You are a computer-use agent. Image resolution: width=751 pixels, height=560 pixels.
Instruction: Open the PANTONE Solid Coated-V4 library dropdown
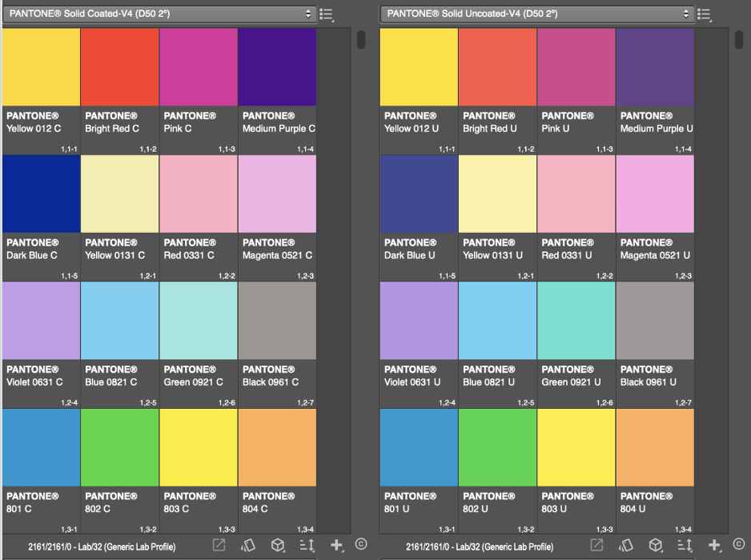tap(159, 14)
